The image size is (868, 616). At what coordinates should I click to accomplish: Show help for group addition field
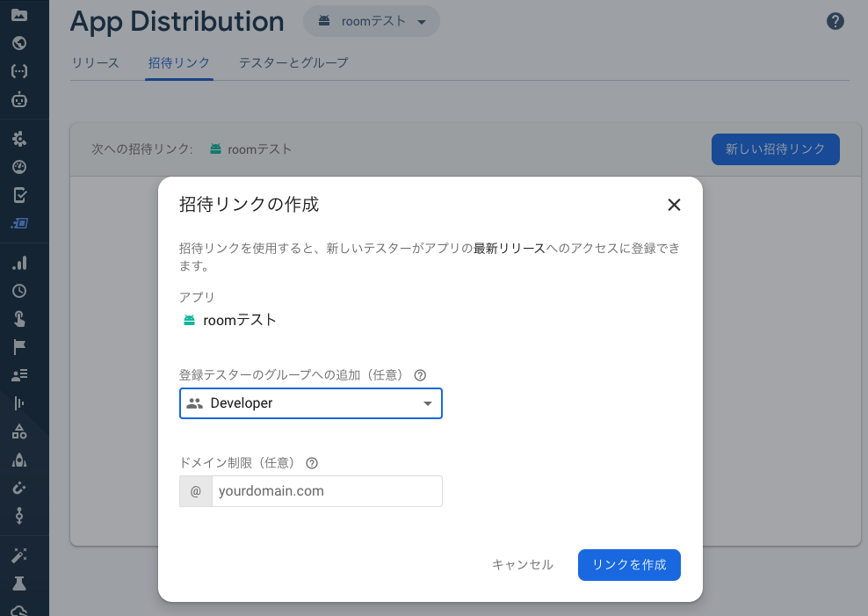(420, 375)
